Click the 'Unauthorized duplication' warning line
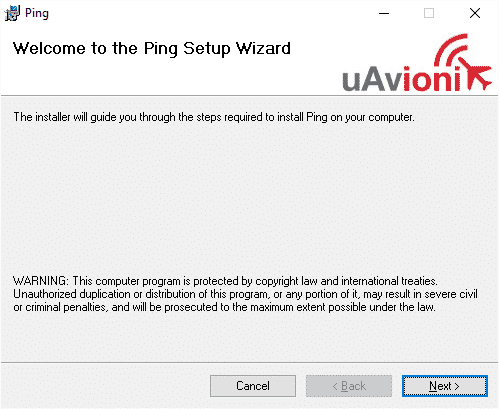 (x=245, y=294)
